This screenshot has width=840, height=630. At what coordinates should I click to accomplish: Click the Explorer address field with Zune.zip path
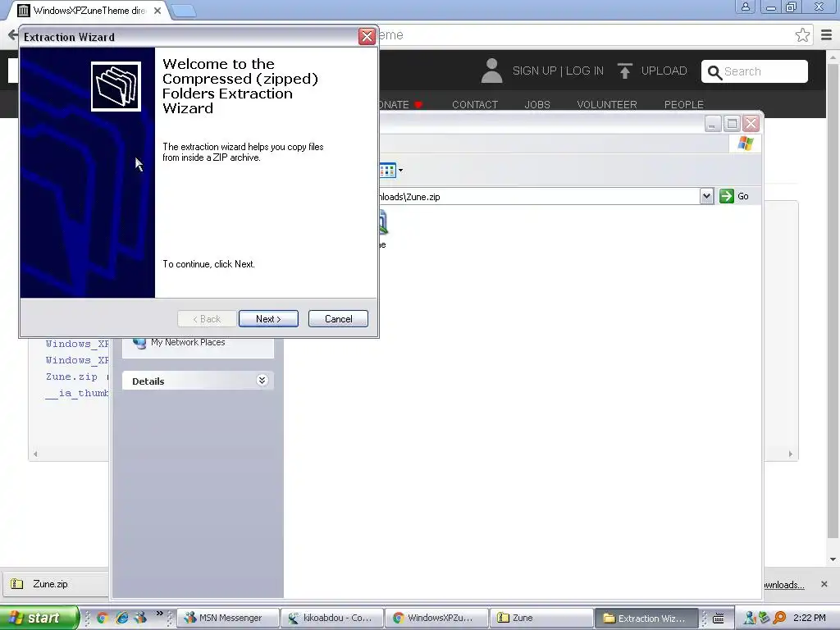(538, 197)
